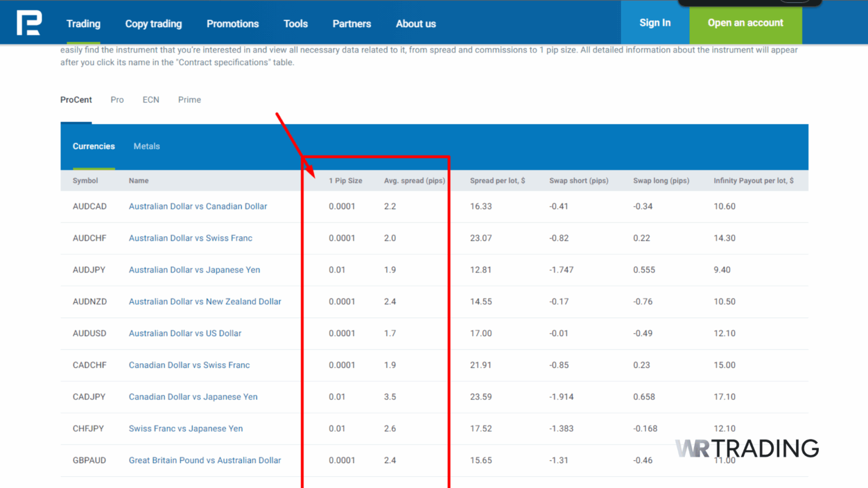Switch to the Metals tab

tap(146, 146)
